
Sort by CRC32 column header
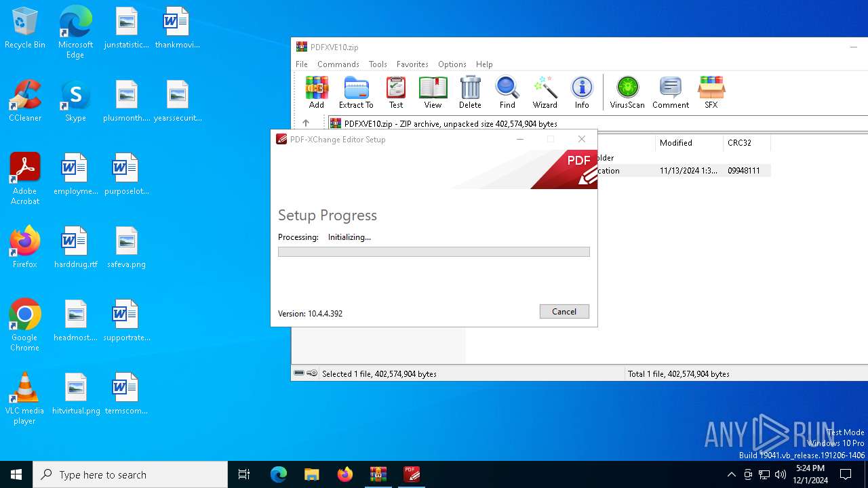coord(747,143)
